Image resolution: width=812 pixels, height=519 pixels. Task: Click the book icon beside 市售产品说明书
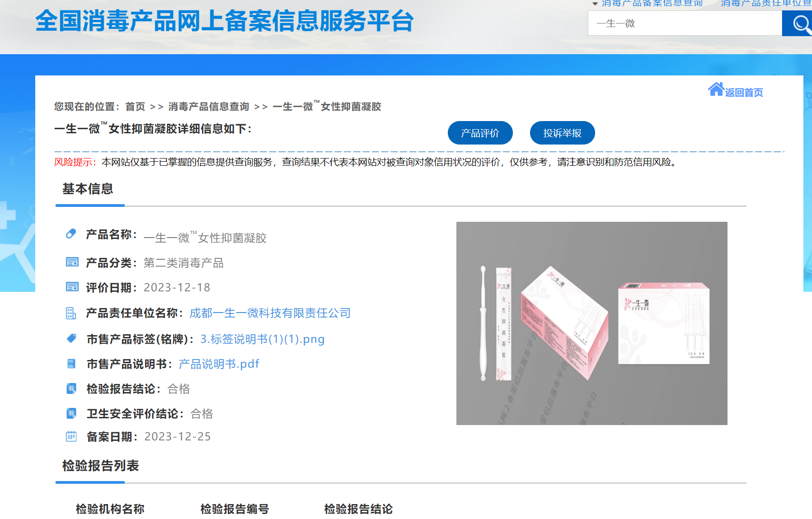click(x=71, y=364)
